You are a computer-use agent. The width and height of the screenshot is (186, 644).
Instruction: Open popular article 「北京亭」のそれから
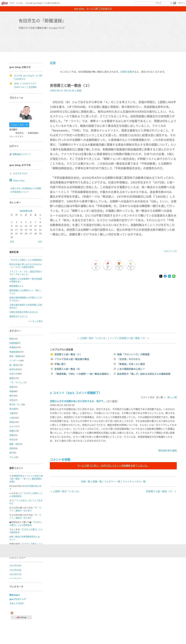click(129, 359)
